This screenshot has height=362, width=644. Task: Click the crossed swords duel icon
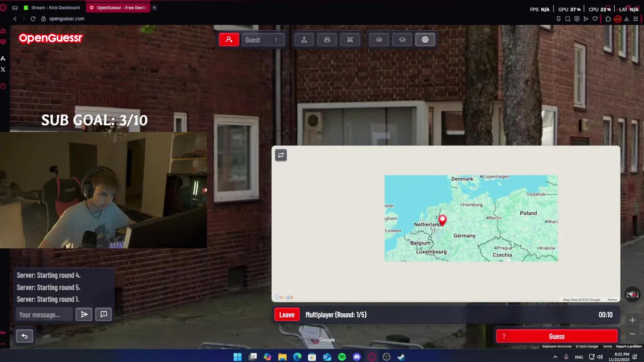(x=350, y=40)
